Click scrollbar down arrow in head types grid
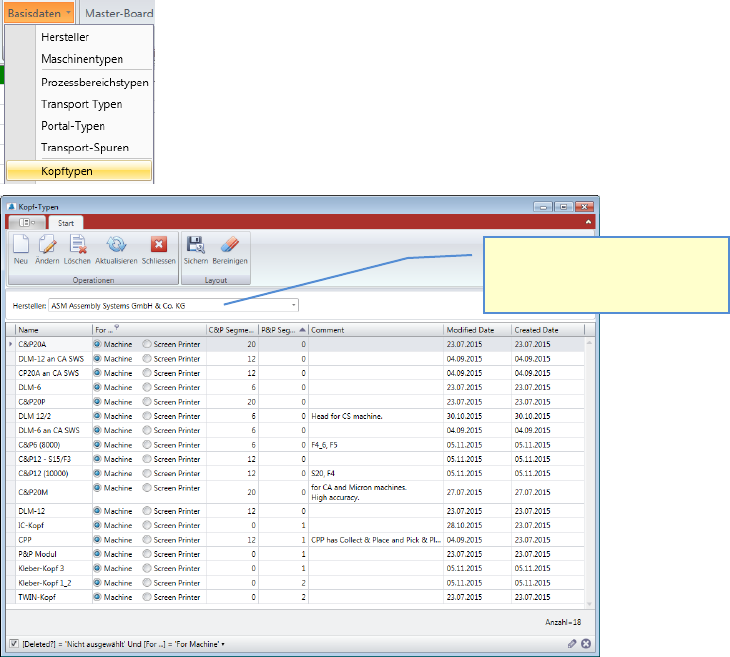This screenshot has height=657, width=730. pyautogui.click(x=589, y=604)
